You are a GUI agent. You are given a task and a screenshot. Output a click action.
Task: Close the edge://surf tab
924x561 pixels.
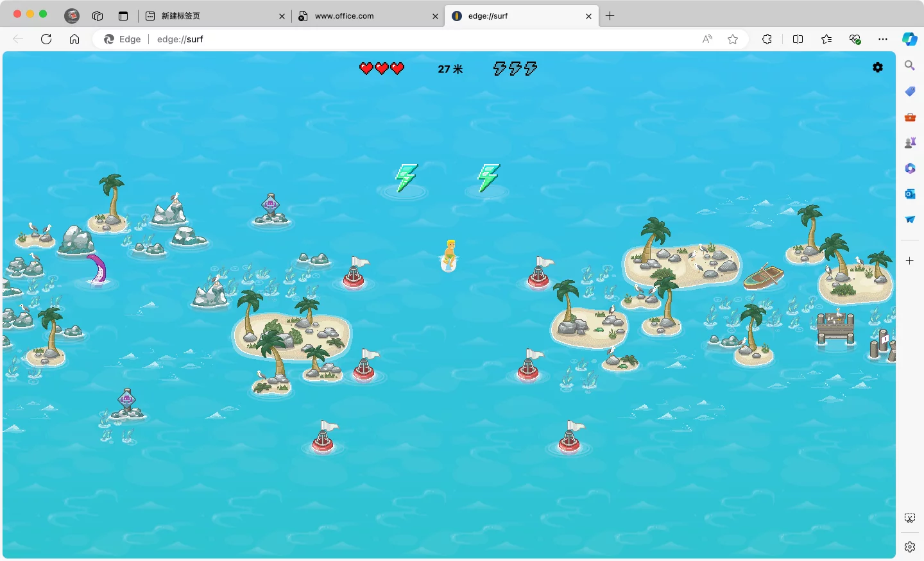pyautogui.click(x=588, y=16)
